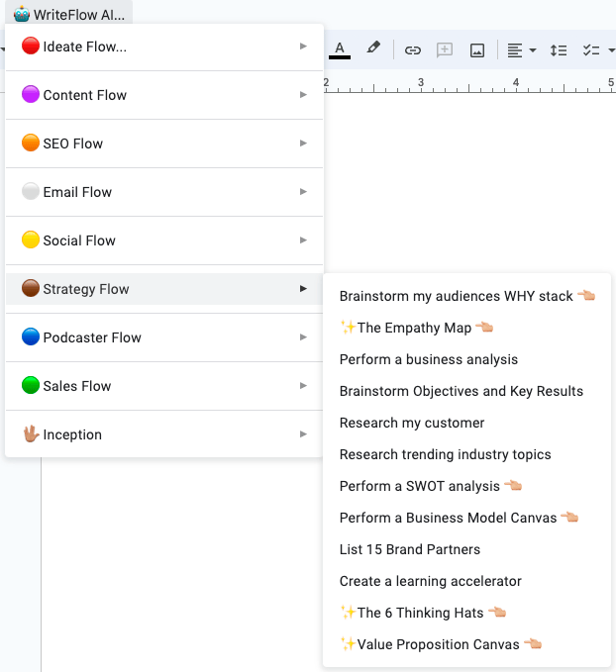
Task: Click the add comment icon
Action: pyautogui.click(x=445, y=50)
